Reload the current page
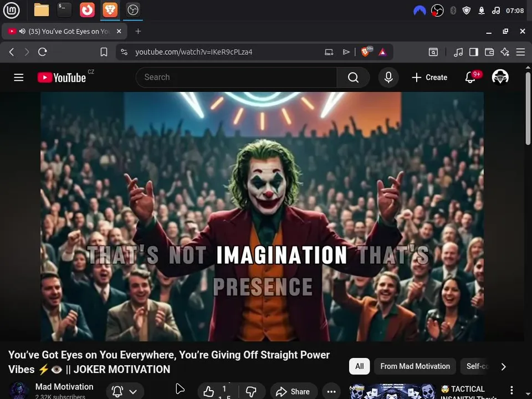532x399 pixels. 43,52
